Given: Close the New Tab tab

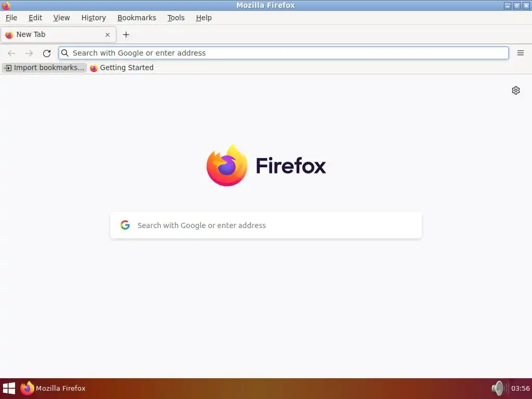Looking at the screenshot, I should tap(107, 35).
